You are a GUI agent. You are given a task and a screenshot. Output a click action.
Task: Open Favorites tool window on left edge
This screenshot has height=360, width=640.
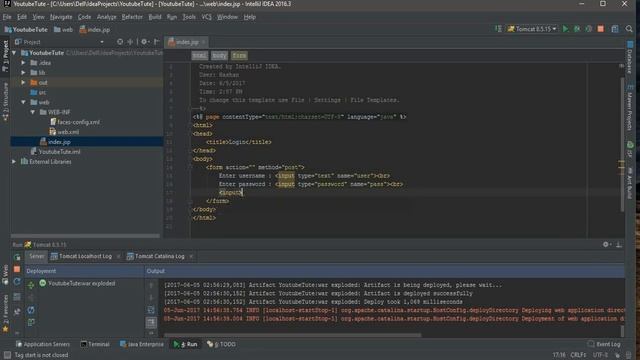[x=5, y=314]
